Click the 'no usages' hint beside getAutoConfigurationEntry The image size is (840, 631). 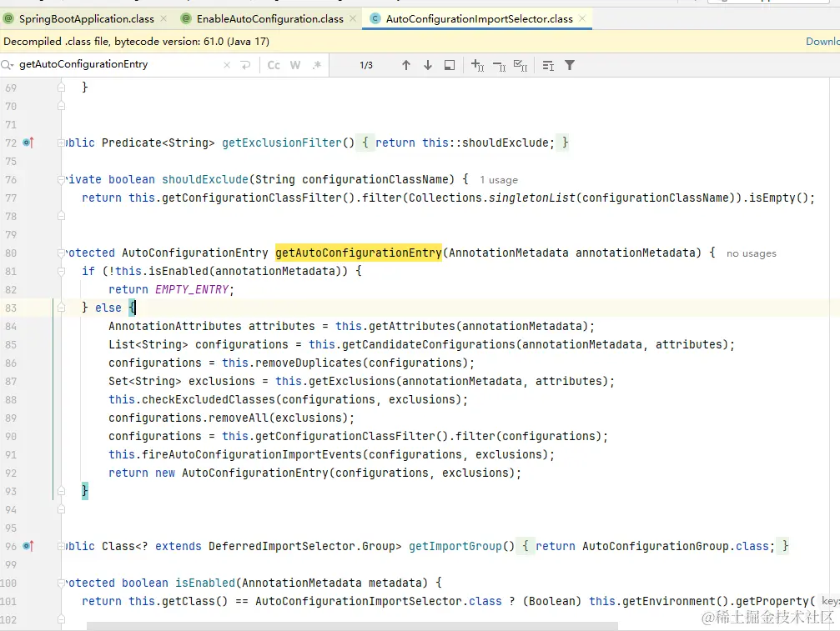click(x=751, y=253)
